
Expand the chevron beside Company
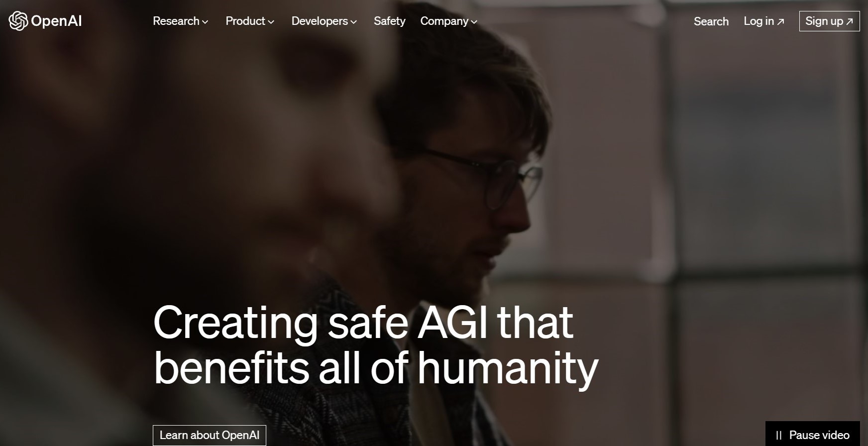click(474, 22)
